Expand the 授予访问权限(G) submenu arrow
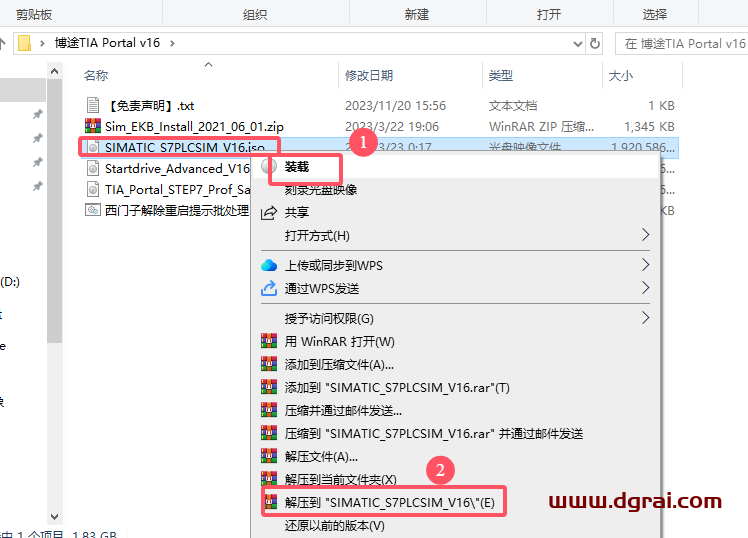 [x=645, y=318]
